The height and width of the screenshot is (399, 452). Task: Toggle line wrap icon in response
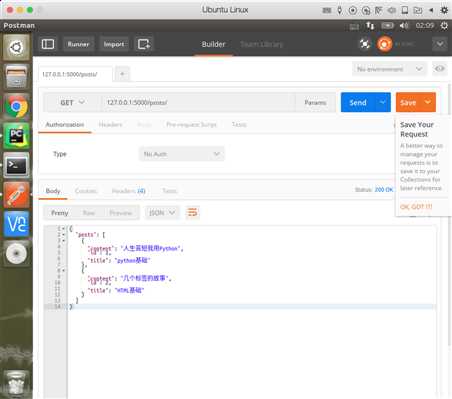(192, 212)
